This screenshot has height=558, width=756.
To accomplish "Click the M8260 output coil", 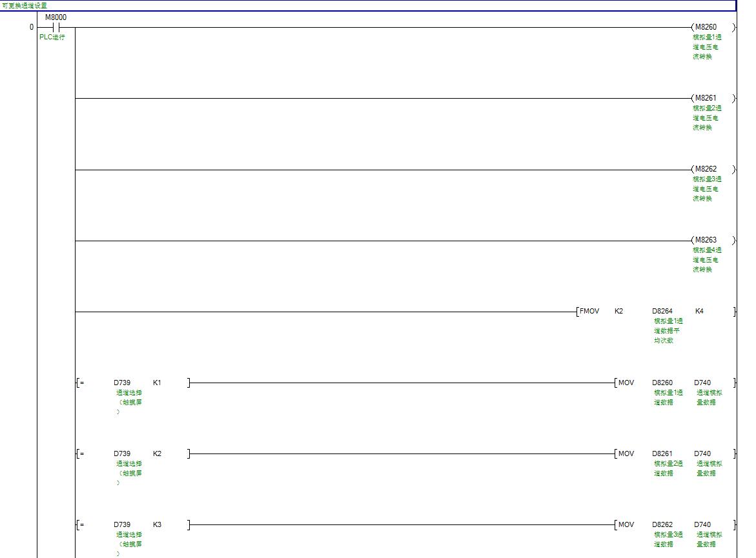I will [x=706, y=27].
